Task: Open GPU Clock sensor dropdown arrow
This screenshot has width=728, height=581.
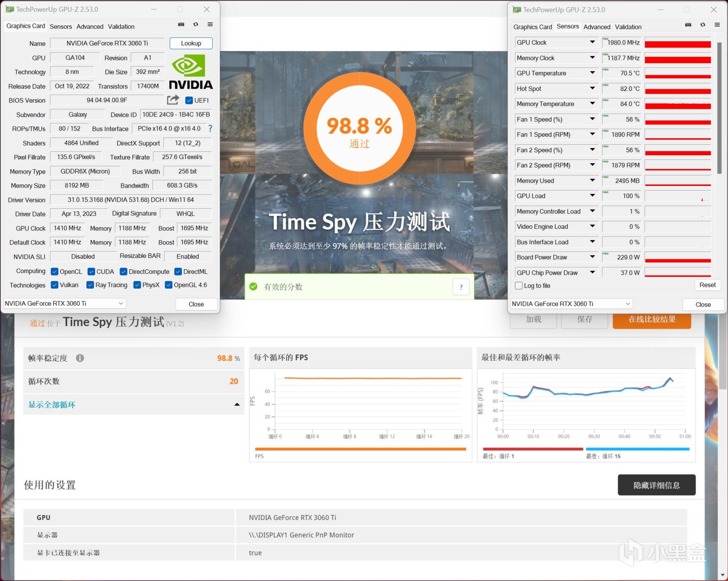Action: click(x=592, y=42)
